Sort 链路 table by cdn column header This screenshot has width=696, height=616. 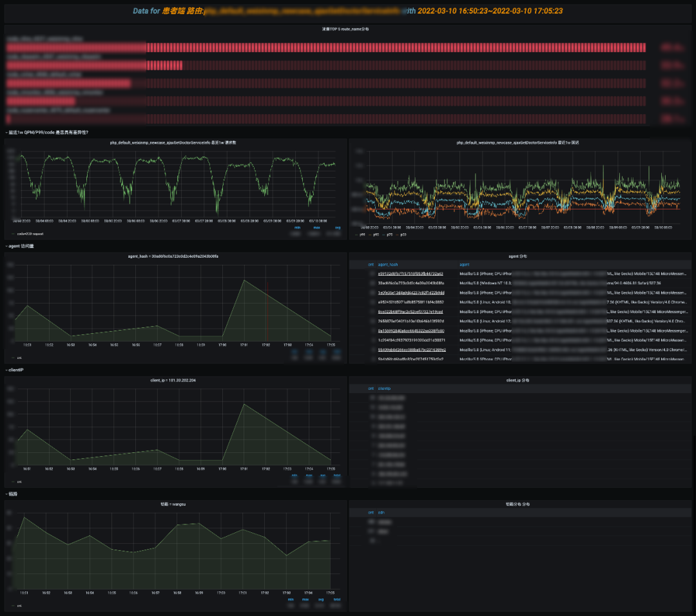[x=381, y=512]
